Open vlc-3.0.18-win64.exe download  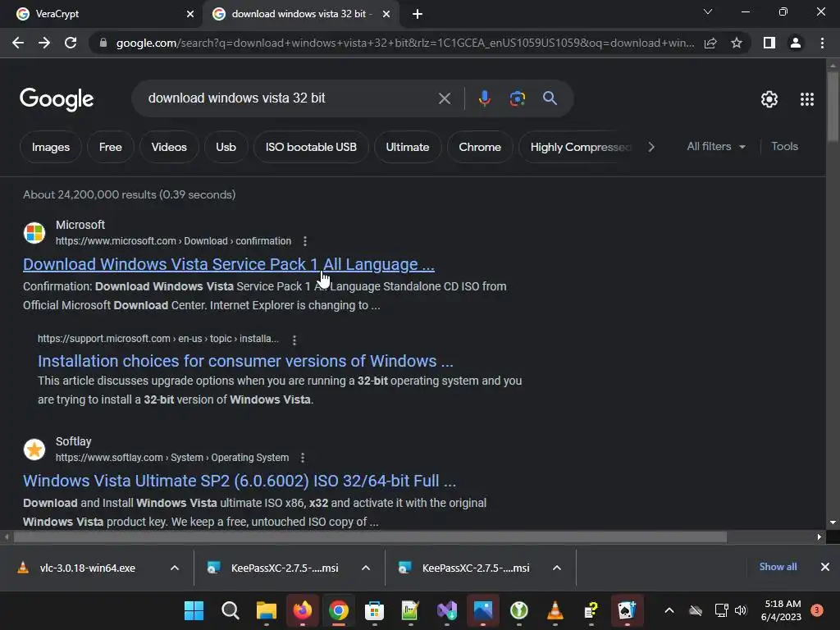click(x=87, y=568)
